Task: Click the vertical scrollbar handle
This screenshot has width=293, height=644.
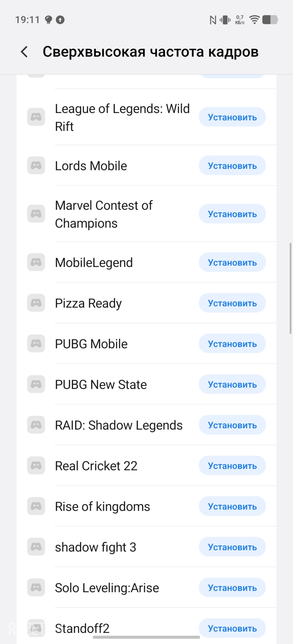Action: tap(290, 288)
